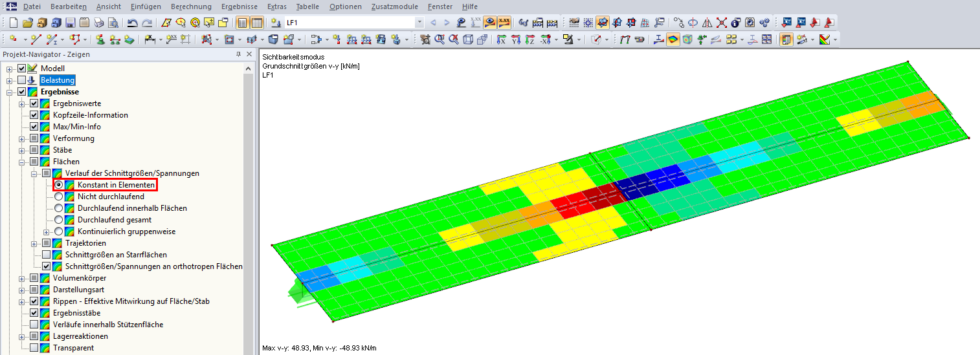
Task: Select the view in Z direction icon
Action: (530, 39)
